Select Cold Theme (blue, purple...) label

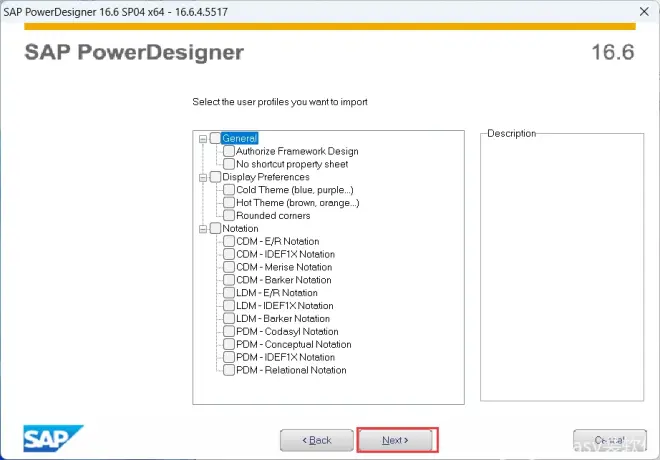295,190
